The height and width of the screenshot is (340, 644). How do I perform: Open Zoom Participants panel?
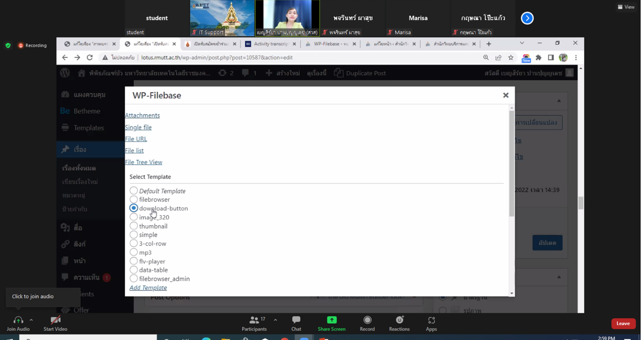point(254,323)
